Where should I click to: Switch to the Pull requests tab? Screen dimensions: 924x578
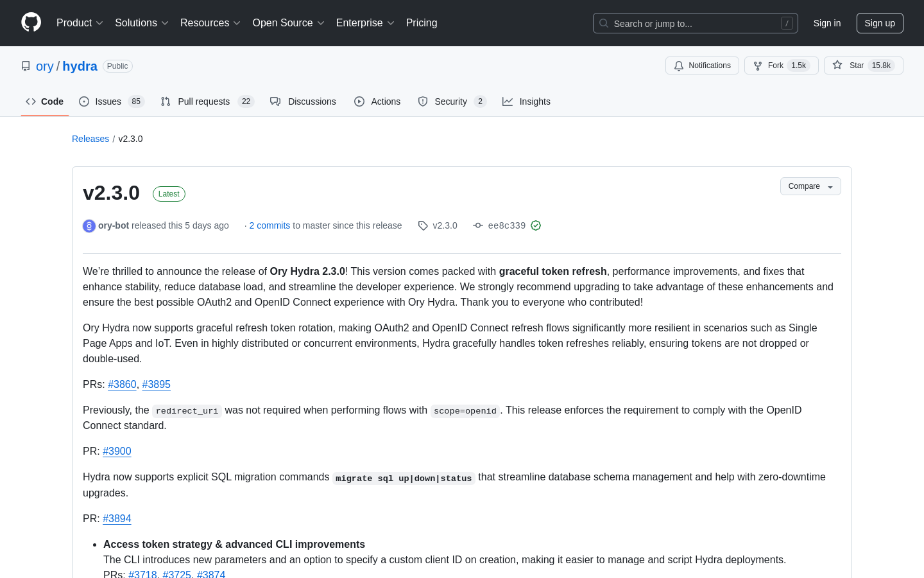[207, 101]
